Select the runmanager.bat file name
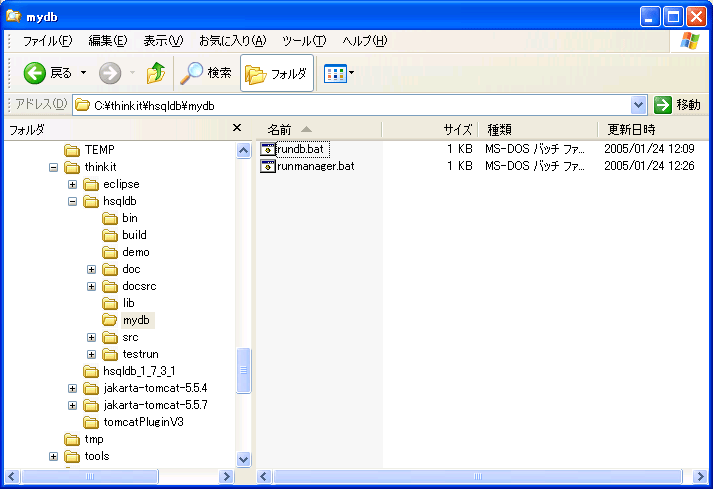The height and width of the screenshot is (489, 713). [316, 166]
